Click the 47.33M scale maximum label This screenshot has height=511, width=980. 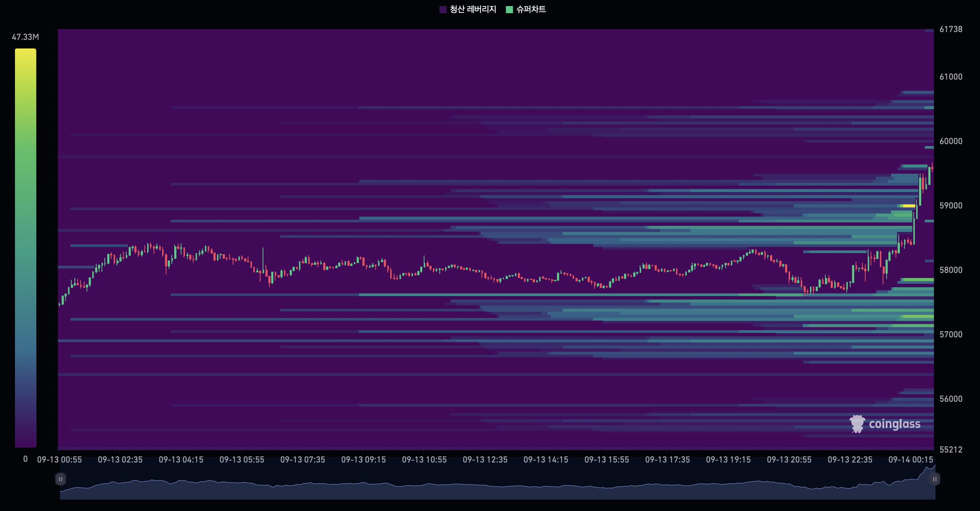point(26,37)
